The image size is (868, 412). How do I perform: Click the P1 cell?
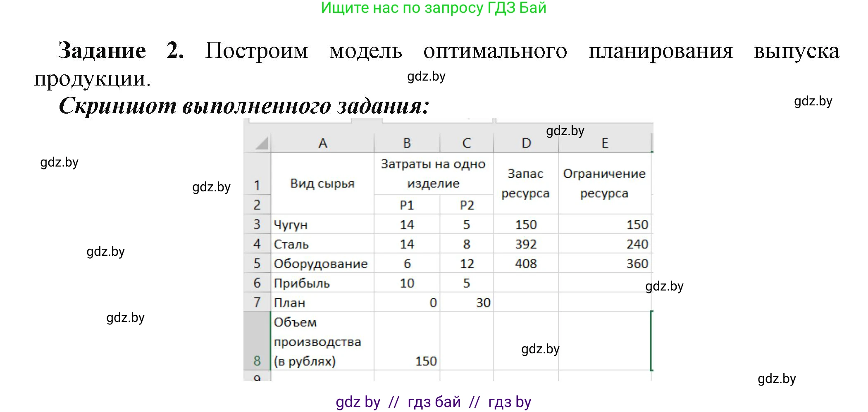(x=407, y=205)
